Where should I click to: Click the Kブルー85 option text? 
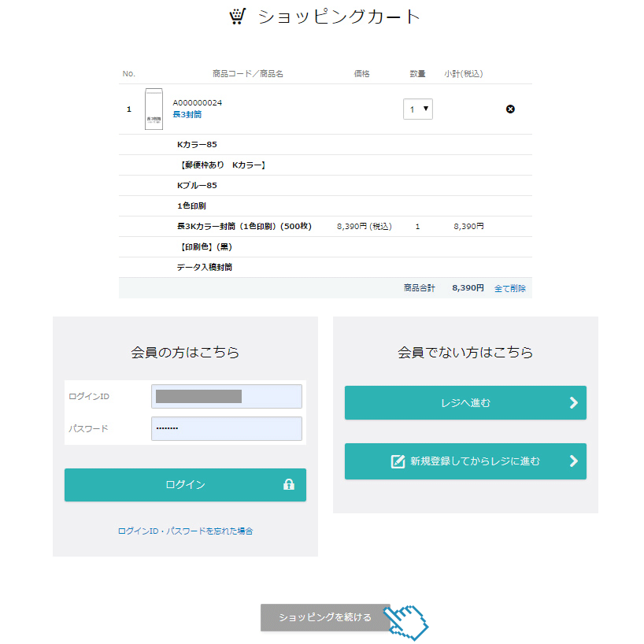click(197, 186)
